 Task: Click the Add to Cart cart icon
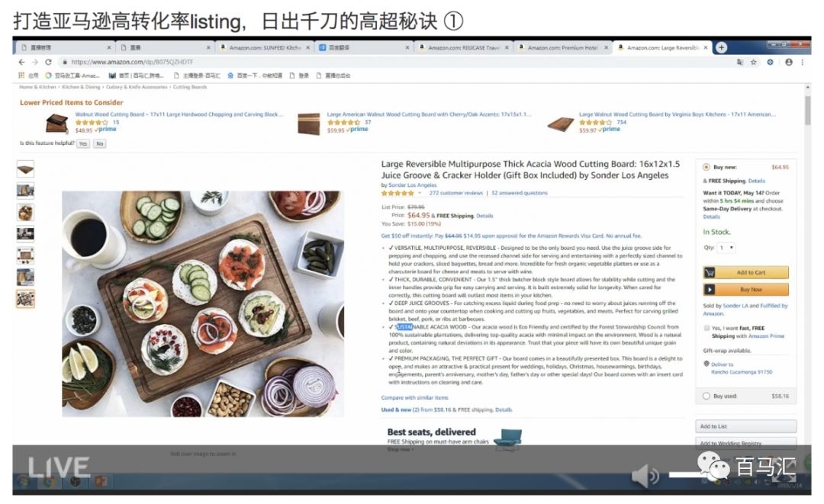(710, 272)
